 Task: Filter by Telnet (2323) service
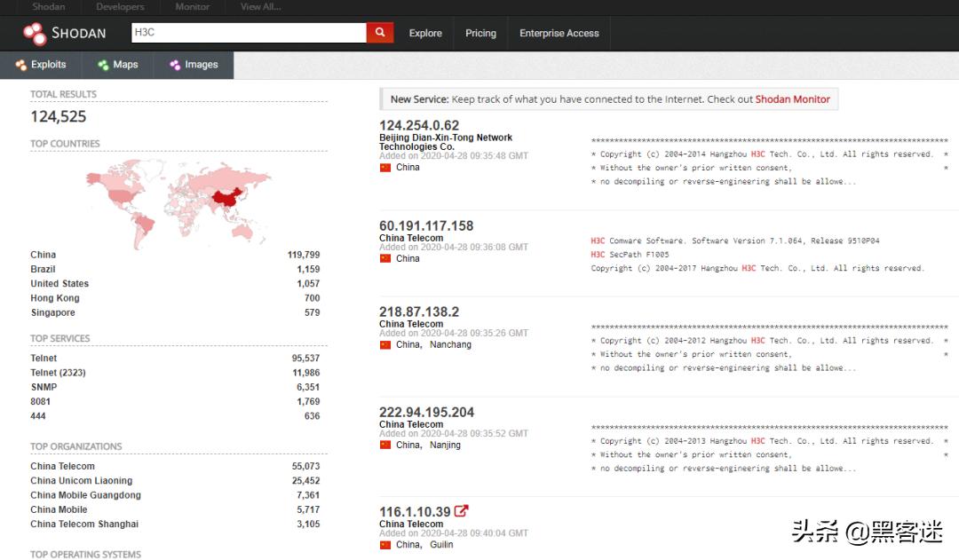(58, 373)
